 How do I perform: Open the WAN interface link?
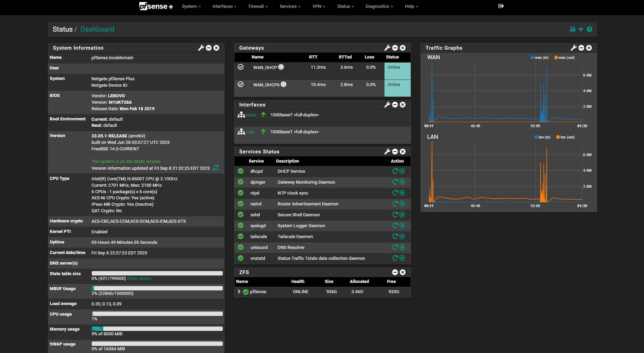coord(251,115)
